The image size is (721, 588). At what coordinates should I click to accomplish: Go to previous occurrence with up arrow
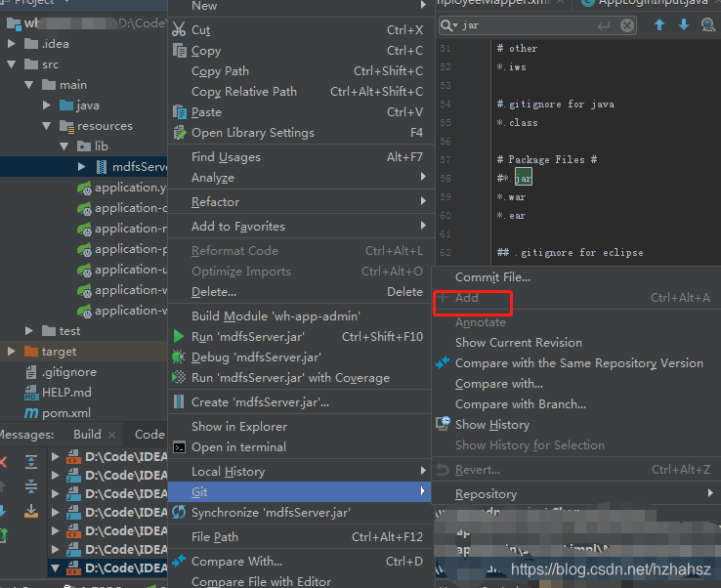point(658,24)
